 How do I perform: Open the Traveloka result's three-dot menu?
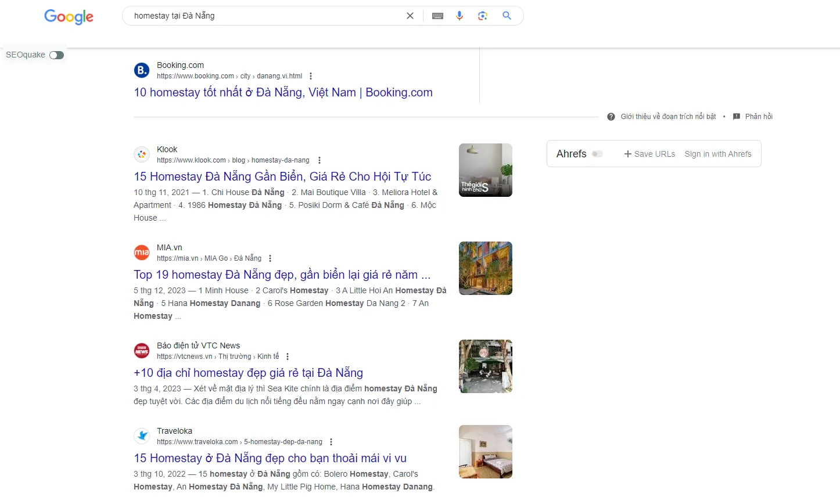[x=331, y=441]
